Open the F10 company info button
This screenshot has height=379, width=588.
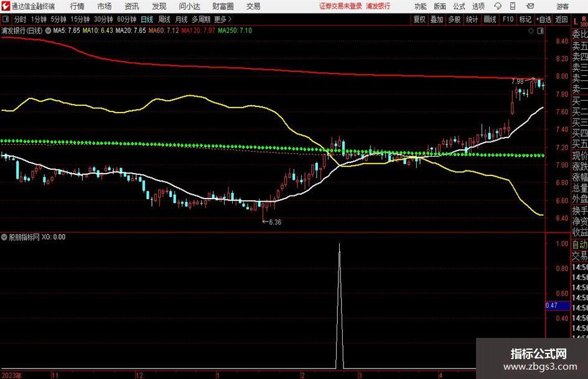pos(508,19)
